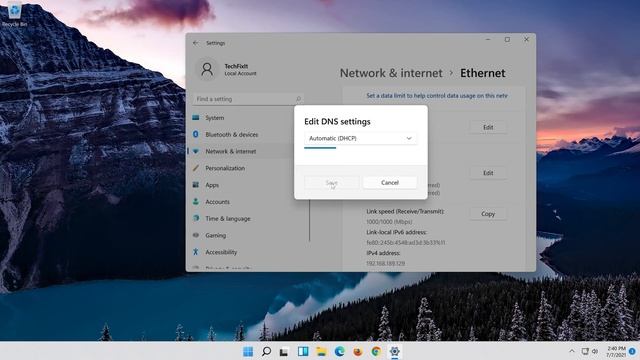This screenshot has width=640, height=360.
Task: Click the volume tray icon
Action: tap(595, 351)
